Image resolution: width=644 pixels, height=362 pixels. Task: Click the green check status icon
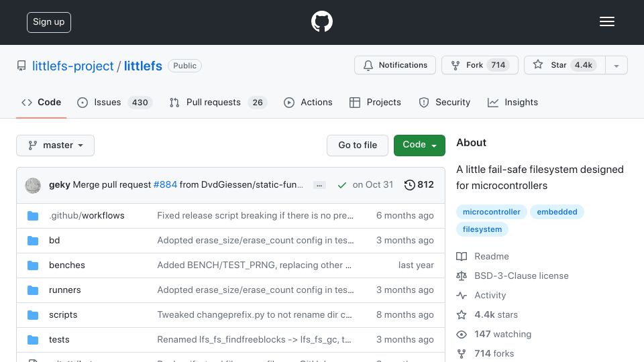[x=341, y=185]
